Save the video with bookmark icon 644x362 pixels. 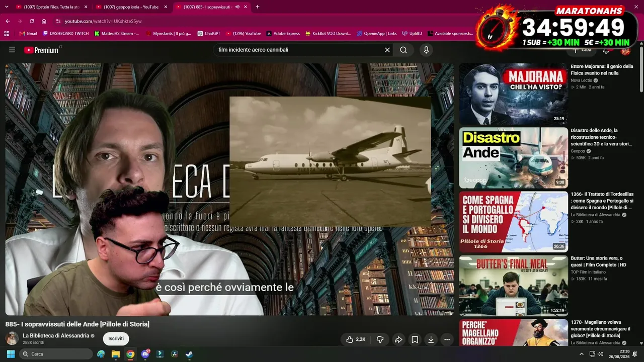click(415, 339)
